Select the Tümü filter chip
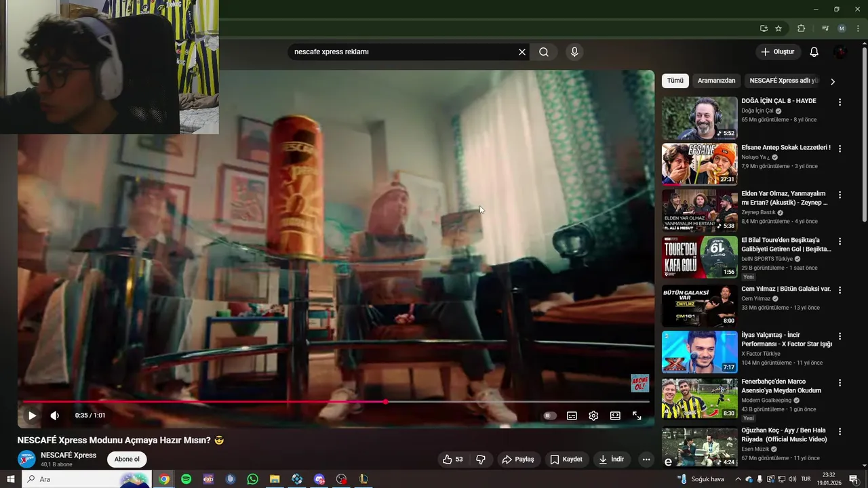868x488 pixels. coord(675,81)
